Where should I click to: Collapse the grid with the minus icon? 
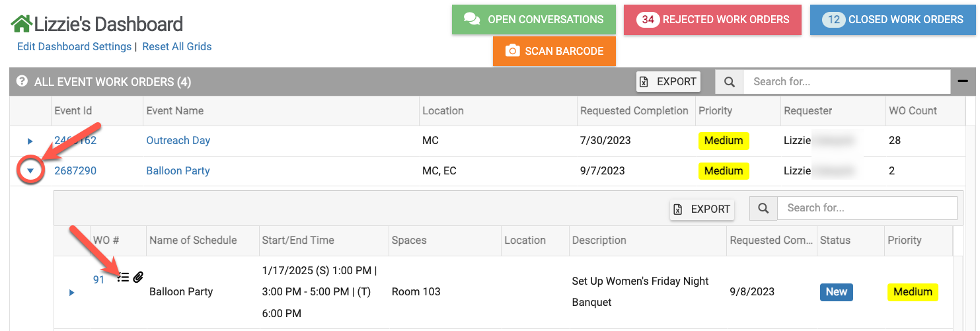[963, 82]
